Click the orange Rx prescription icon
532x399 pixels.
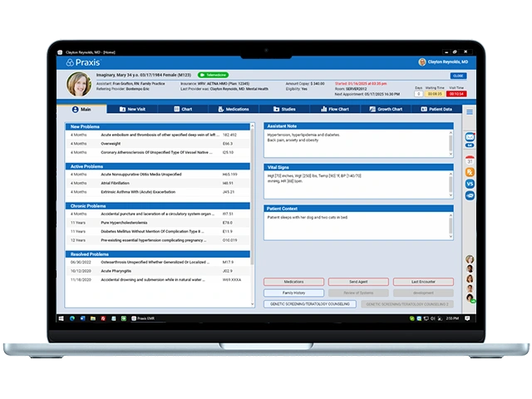(470, 171)
